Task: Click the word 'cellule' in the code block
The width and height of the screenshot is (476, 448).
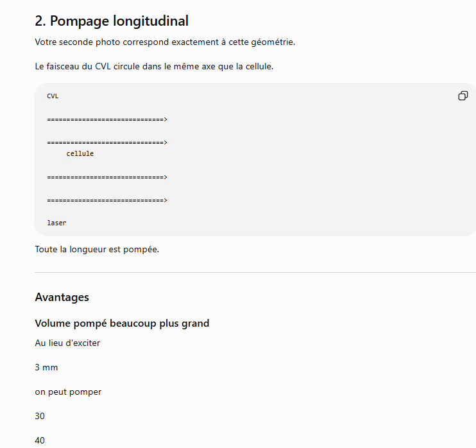Action: 80,153
